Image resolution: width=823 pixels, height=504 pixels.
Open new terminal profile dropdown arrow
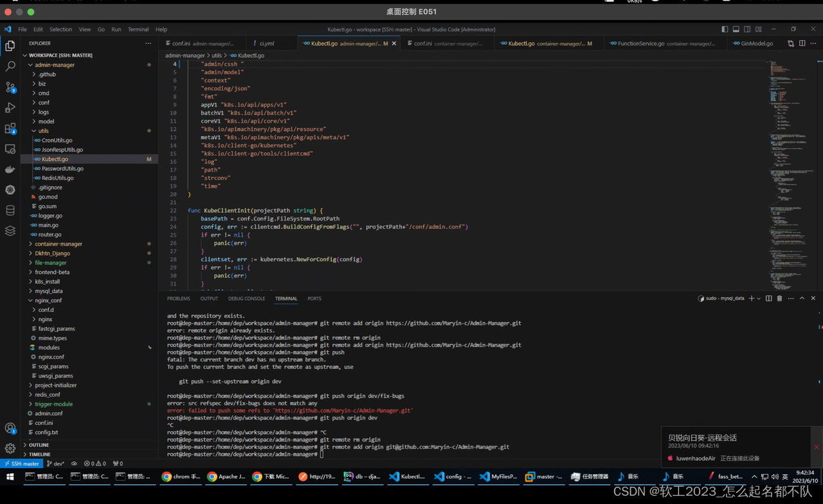759,298
